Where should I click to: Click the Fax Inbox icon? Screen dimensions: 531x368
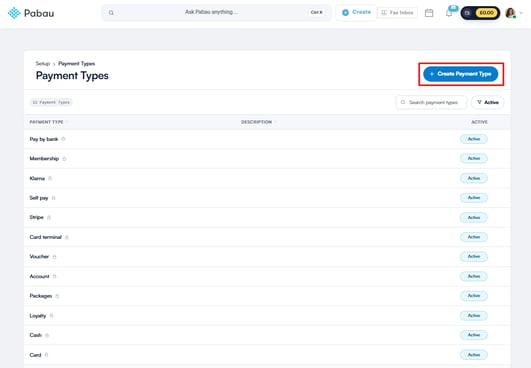point(384,13)
